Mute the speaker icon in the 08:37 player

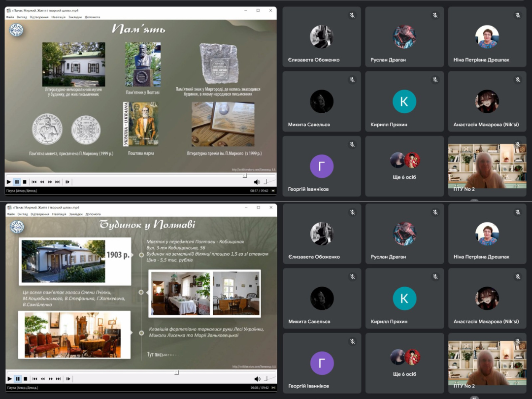tap(257, 182)
